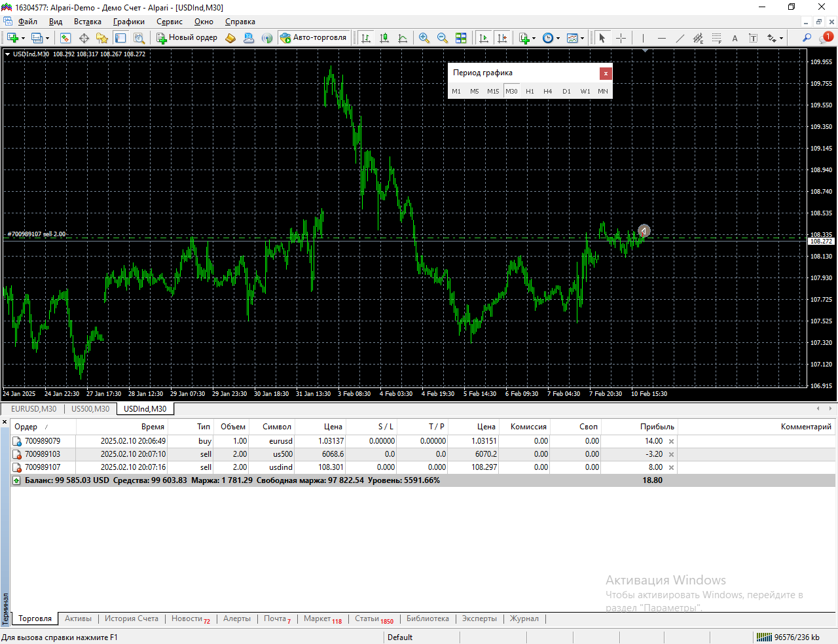The width and height of the screenshot is (838, 644).
Task: Select the text tool A icon
Action: (x=735, y=38)
